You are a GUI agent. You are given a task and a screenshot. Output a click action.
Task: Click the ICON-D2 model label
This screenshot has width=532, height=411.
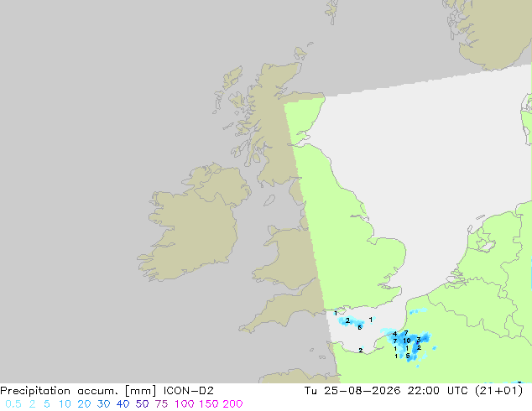click(x=188, y=391)
